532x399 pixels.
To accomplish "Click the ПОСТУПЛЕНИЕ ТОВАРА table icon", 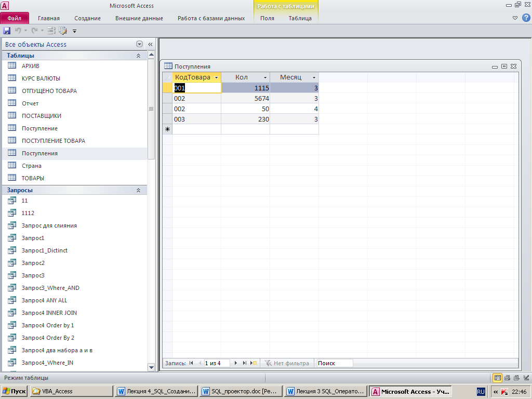I will (12, 140).
